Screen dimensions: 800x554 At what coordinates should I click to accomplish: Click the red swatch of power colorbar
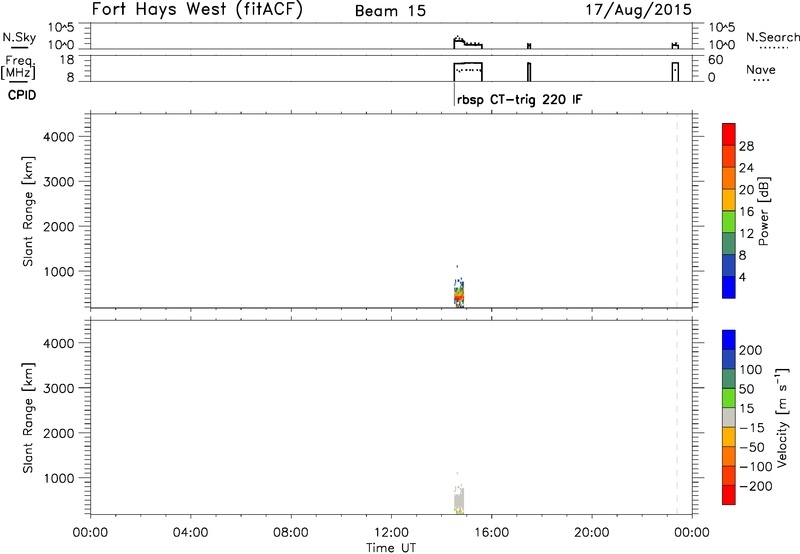pyautogui.click(x=729, y=134)
